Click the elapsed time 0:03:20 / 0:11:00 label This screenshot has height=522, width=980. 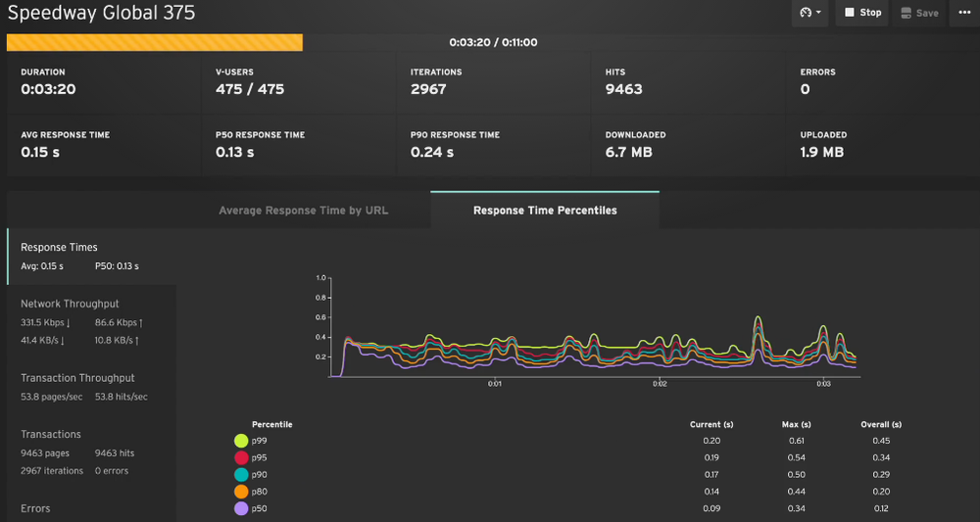coord(493,42)
